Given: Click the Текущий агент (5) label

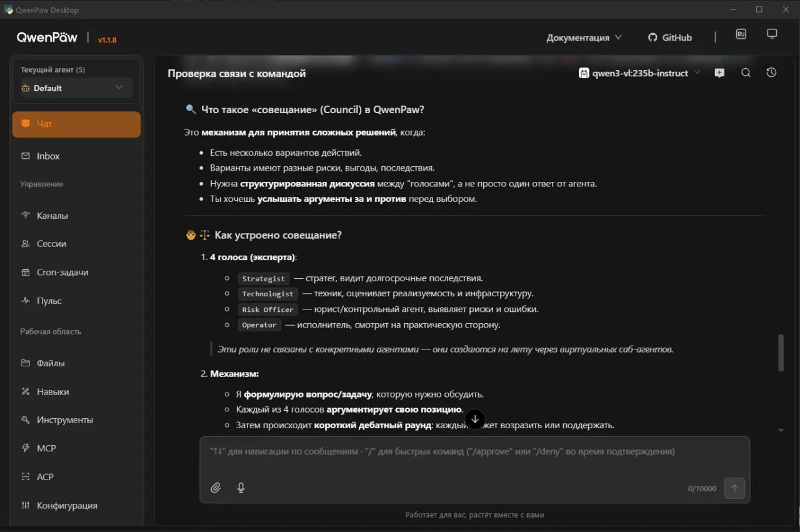Looking at the screenshot, I should coord(52,70).
